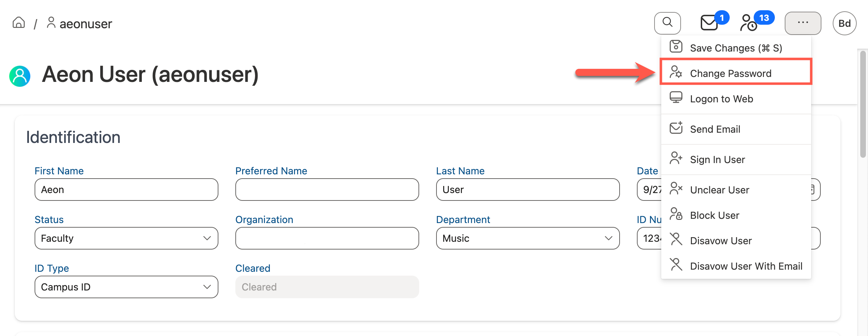Expand the Status dropdown showing Faculty
The height and width of the screenshot is (336, 868).
(126, 238)
